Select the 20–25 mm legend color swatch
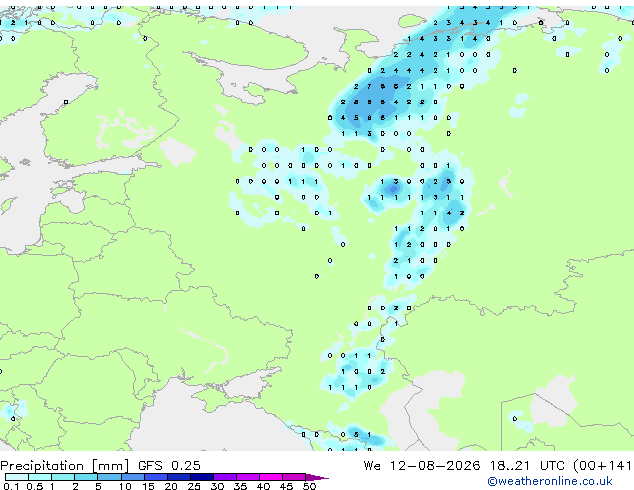This screenshot has height=490, width=634. (179, 477)
